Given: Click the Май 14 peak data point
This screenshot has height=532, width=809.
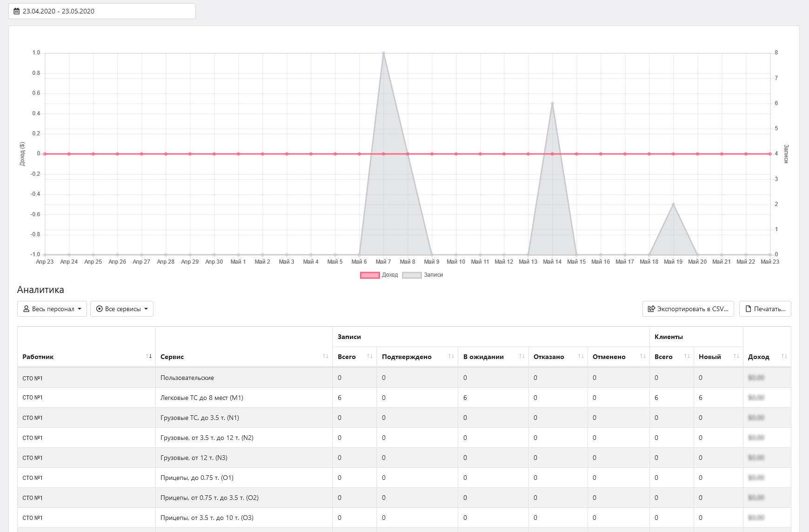Looking at the screenshot, I should coord(552,103).
